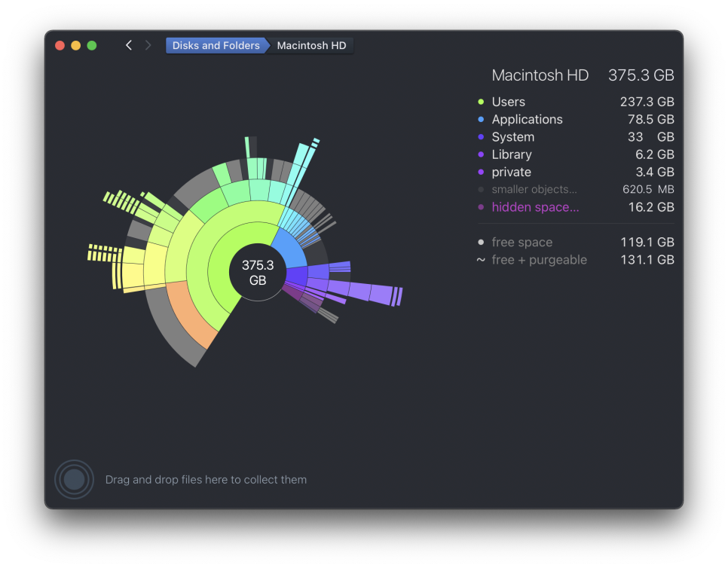Expand the smaller objects… entry
This screenshot has width=728, height=568.
point(576,189)
